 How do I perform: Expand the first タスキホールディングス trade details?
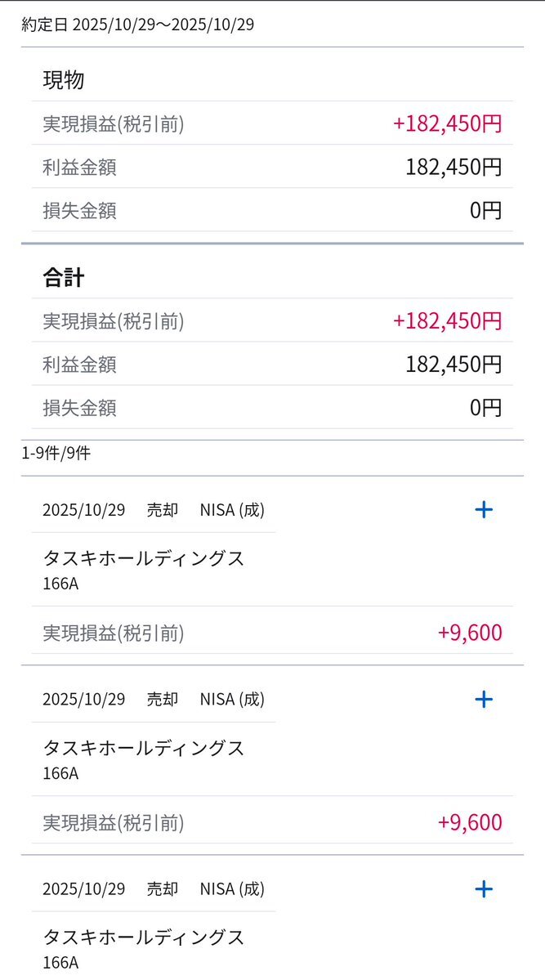point(484,510)
